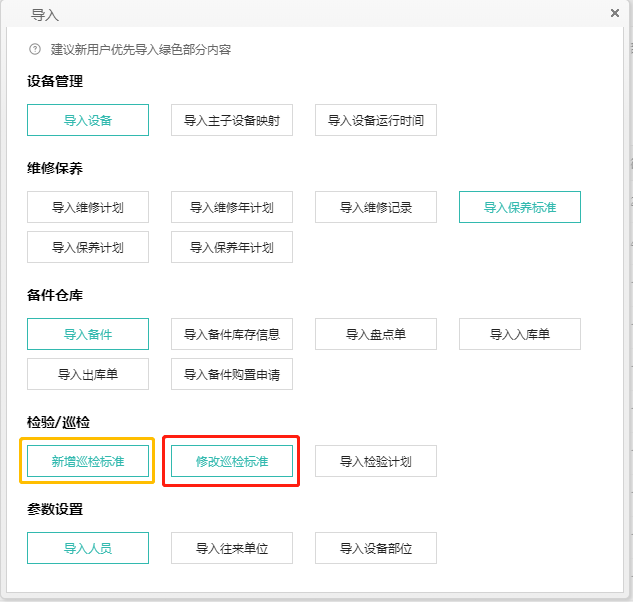Select 导入设备运行时间

click(376, 120)
